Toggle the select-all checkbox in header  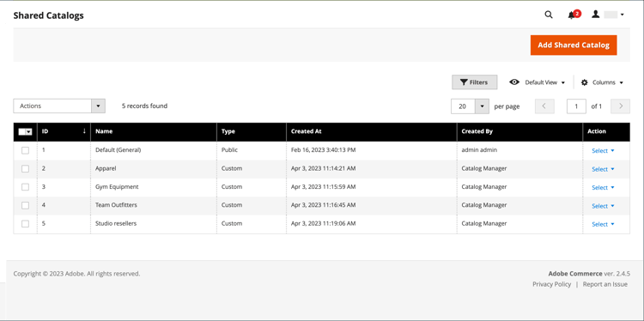click(x=22, y=132)
